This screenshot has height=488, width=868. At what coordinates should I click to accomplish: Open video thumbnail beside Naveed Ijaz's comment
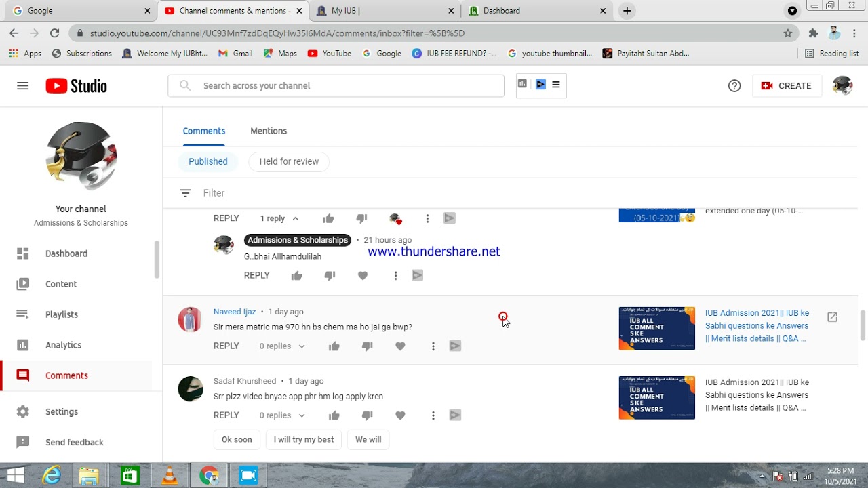pos(656,329)
